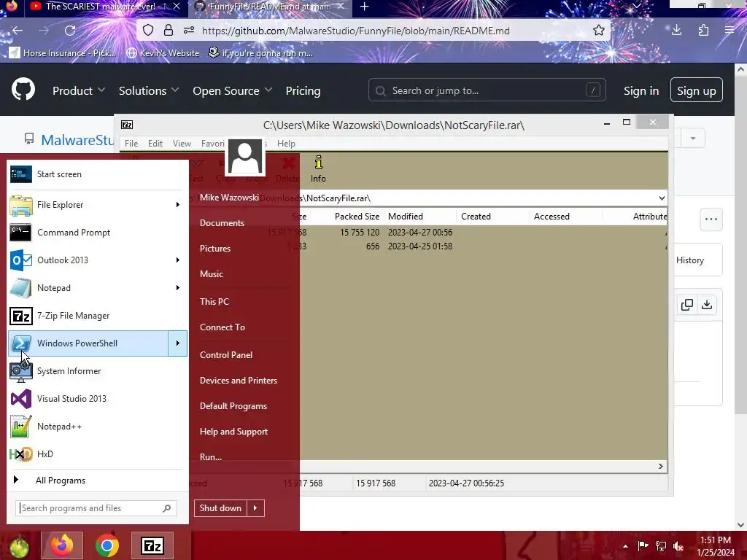Click the Shut down button
This screenshot has width=747, height=560.
pyautogui.click(x=220, y=508)
